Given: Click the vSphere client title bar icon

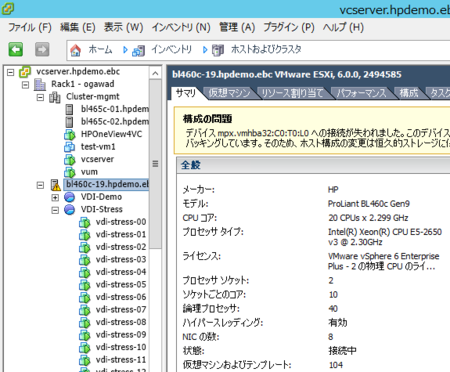Looking at the screenshot, I should pos(7,9).
